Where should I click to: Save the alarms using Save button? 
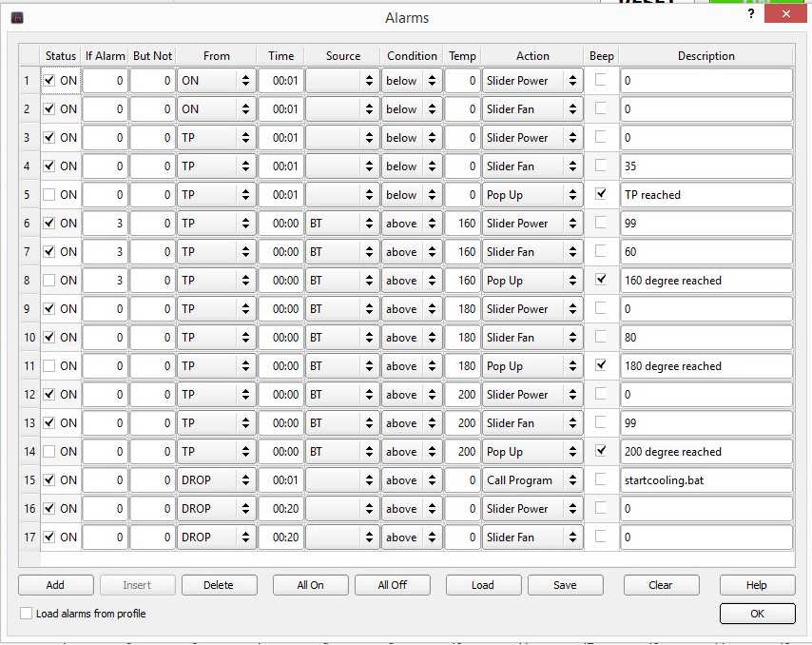point(565,585)
